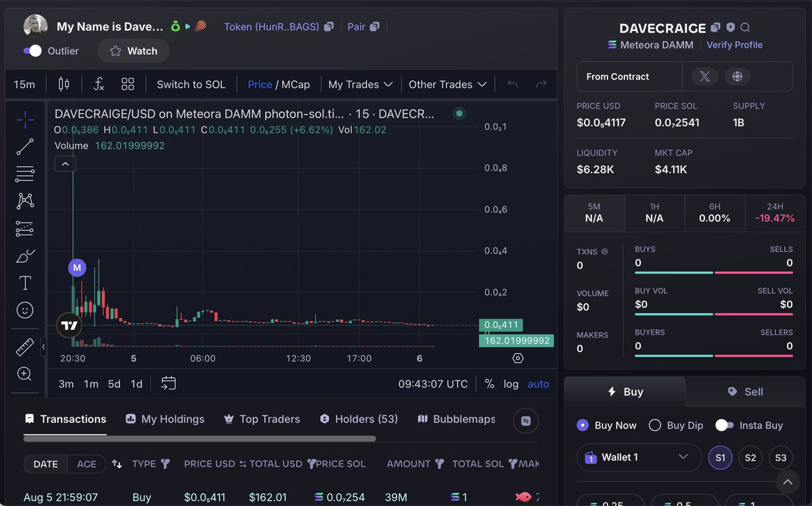The width and height of the screenshot is (812, 506).
Task: Select the brush drawing tool
Action: [x=25, y=256]
